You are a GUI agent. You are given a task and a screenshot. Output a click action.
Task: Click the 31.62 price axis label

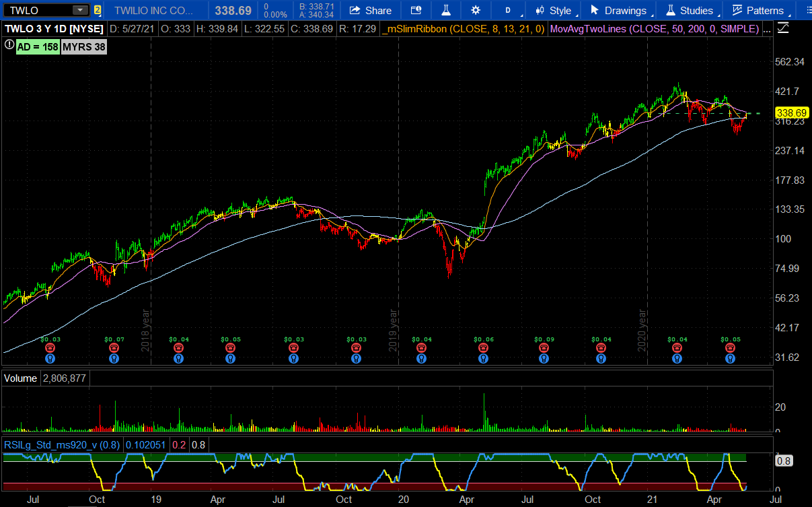(788, 358)
